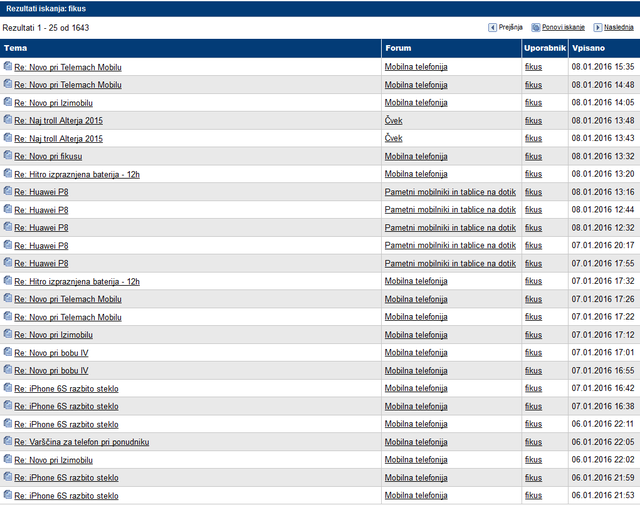Click the post icon in the 07.01.2016 16:38 row
Image resolution: width=640 pixels, height=505 pixels.
click(x=8, y=405)
